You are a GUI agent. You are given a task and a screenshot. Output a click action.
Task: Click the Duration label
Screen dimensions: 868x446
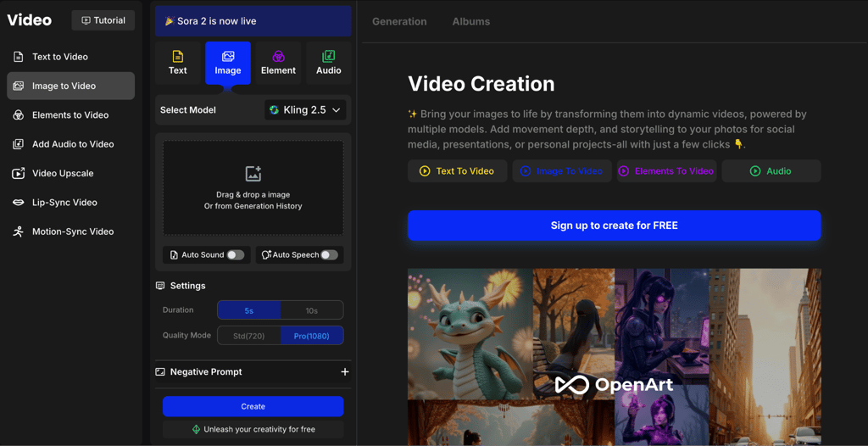click(178, 309)
